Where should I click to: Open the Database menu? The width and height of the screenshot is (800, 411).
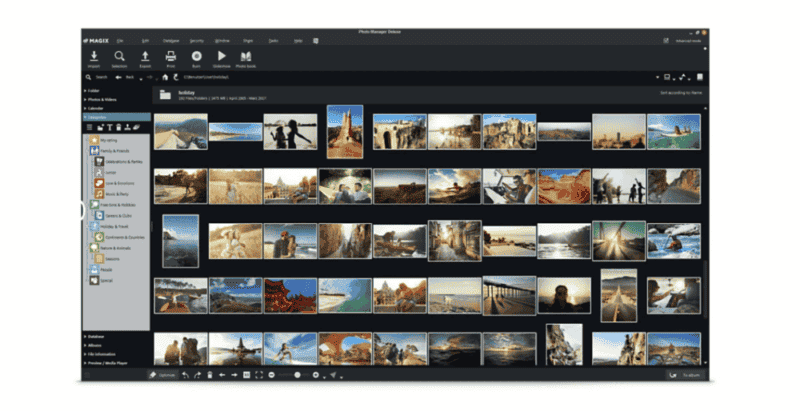171,41
